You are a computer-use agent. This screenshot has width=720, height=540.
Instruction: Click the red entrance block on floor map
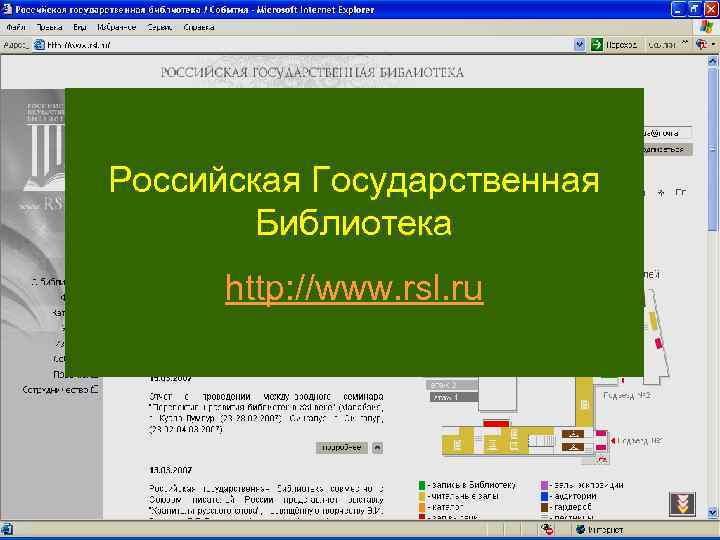click(496, 423)
